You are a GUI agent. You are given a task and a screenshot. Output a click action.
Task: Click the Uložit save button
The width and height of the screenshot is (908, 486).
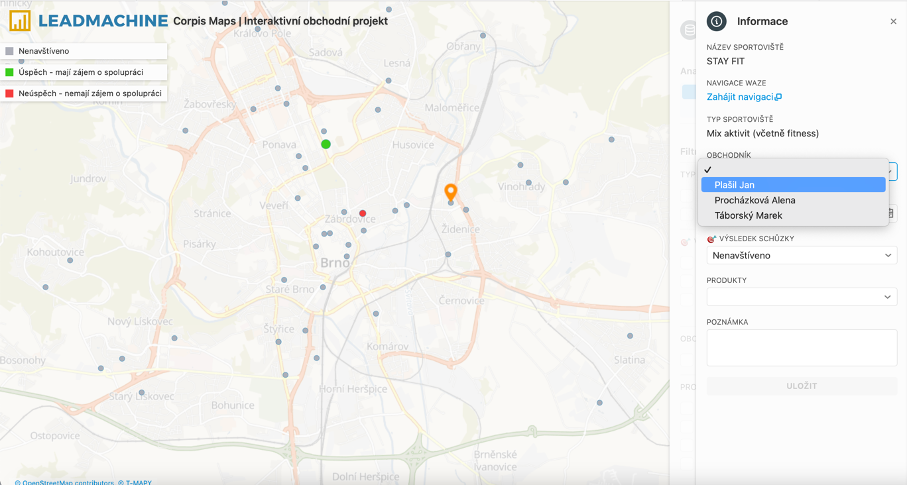pos(801,386)
